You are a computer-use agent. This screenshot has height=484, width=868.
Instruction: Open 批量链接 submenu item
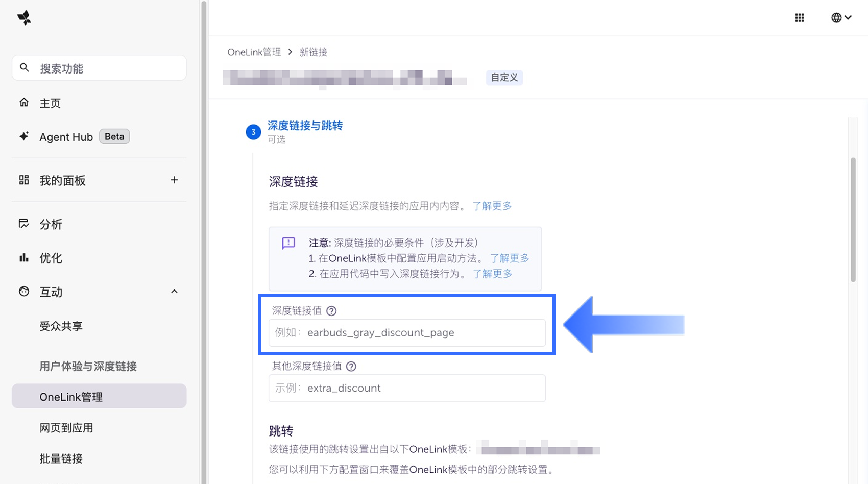coord(61,458)
